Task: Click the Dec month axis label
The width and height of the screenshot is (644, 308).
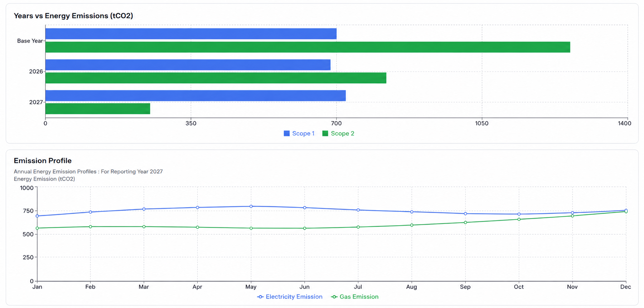Action: [626, 287]
